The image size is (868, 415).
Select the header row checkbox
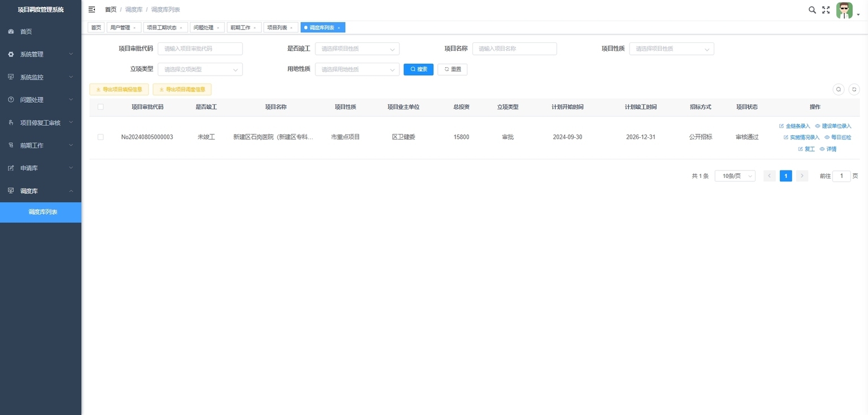point(101,107)
